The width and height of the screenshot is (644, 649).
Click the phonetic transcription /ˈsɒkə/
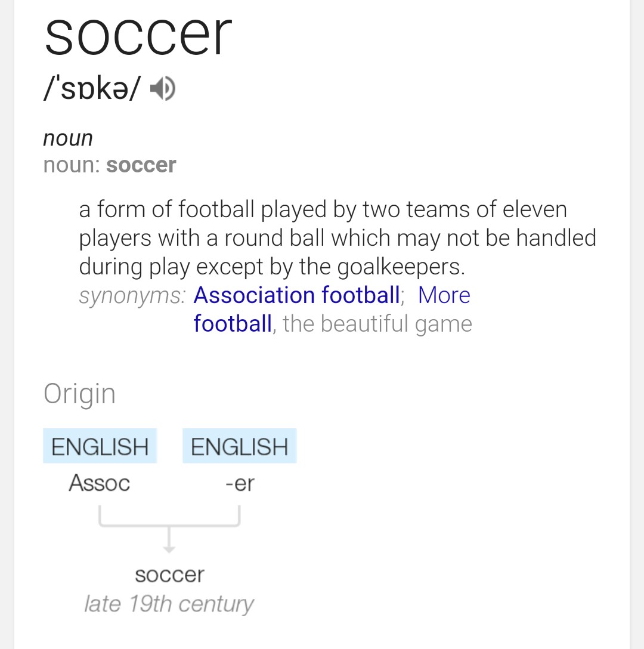click(x=92, y=88)
